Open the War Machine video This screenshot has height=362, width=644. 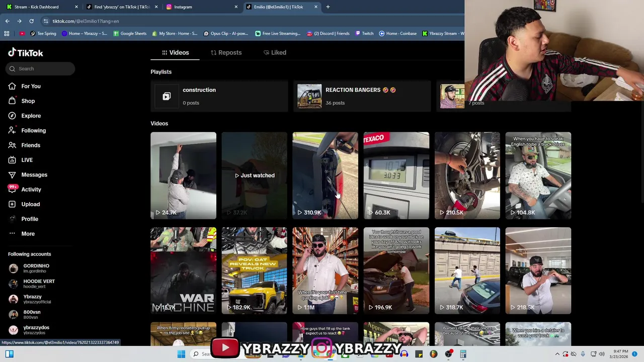point(183,270)
